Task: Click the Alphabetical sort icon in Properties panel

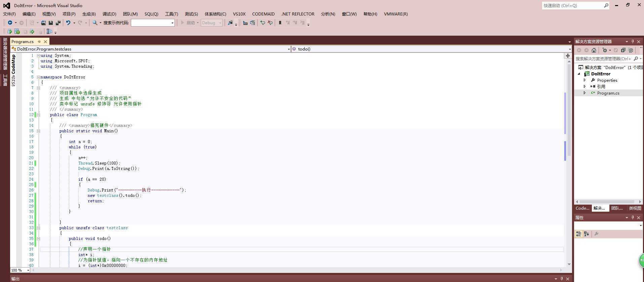Action: (586, 234)
